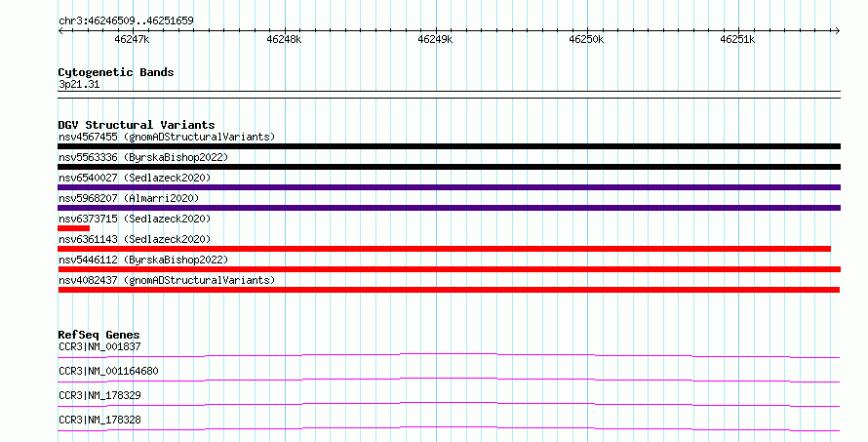
Task: Click the 46248k ruler tick label
Action: (284, 40)
